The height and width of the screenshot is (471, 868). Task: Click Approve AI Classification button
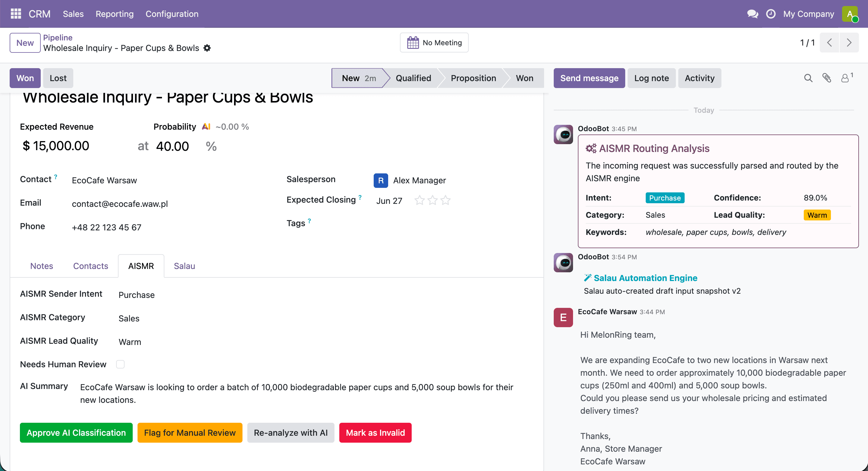(x=76, y=433)
